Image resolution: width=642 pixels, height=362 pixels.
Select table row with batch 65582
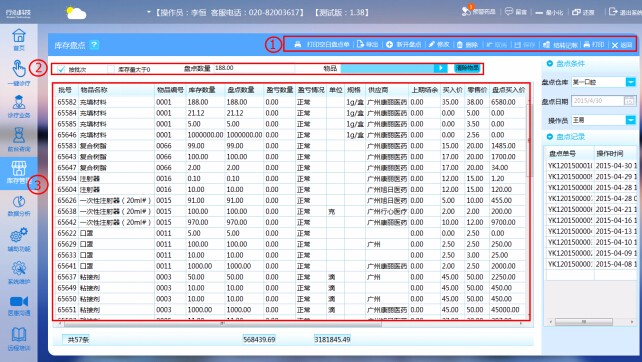click(290, 102)
